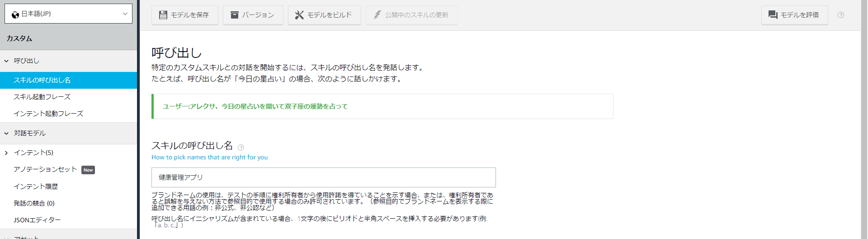This screenshot has height=239, width=868.
Task: Expand the インテント(5) chevron
Action: 6,153
